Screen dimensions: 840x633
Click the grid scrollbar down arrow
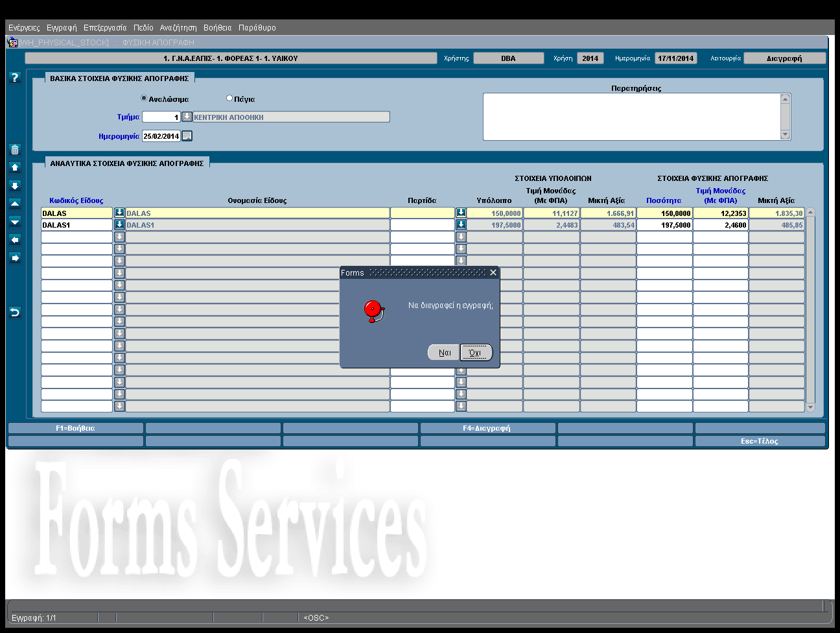(810, 407)
